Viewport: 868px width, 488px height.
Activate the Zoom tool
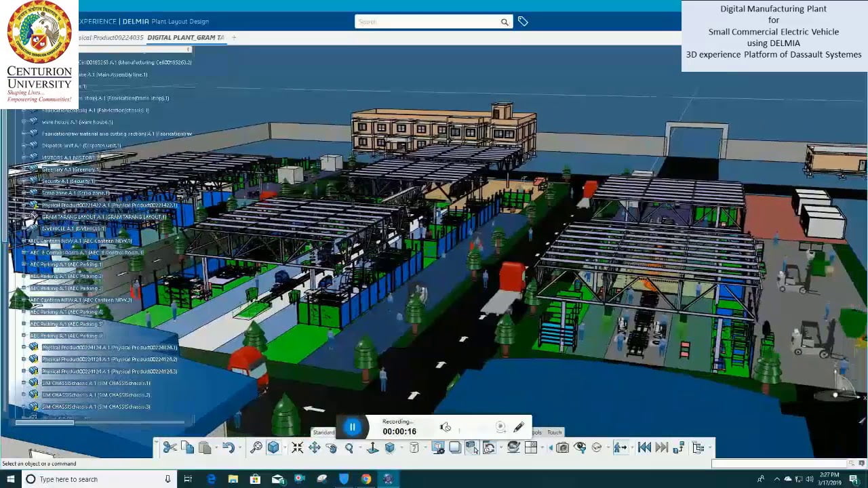tap(349, 447)
